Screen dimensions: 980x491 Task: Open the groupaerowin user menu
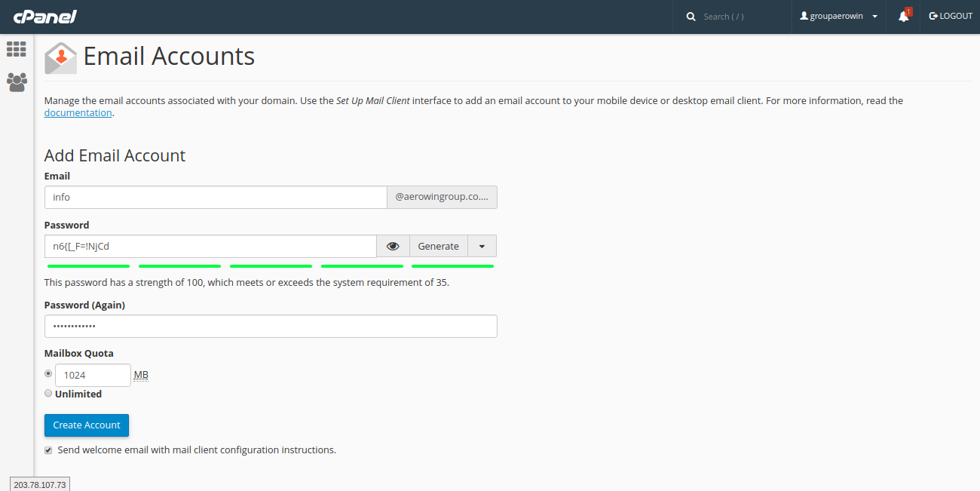(x=838, y=17)
